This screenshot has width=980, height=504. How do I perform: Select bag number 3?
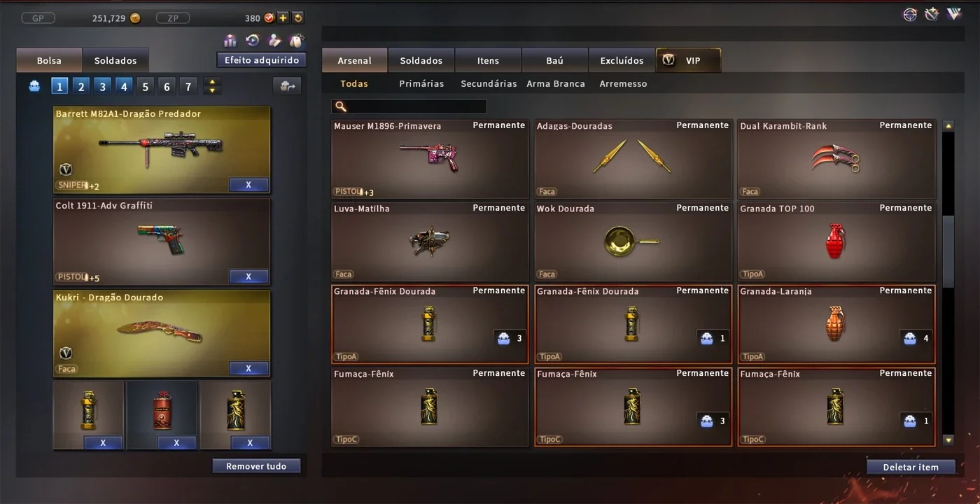pyautogui.click(x=102, y=86)
